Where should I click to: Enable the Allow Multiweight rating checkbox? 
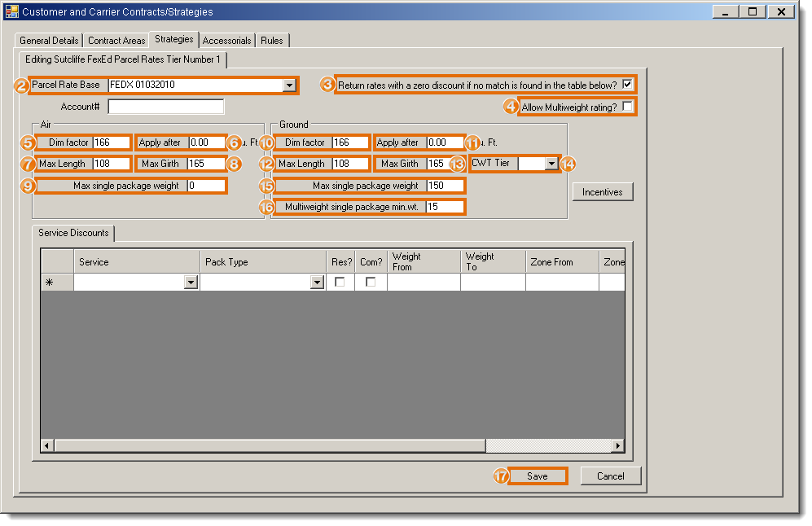(627, 107)
